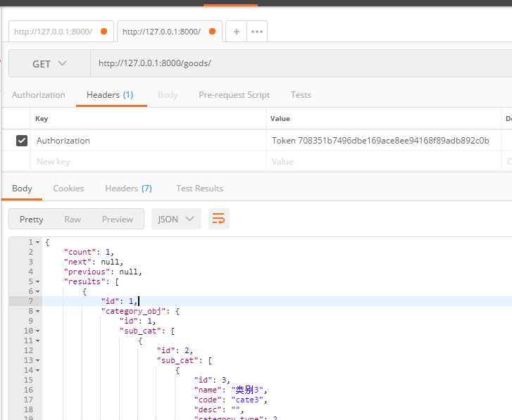The width and height of the screenshot is (512, 420).
Task: Open the request Authorization tab
Action: click(x=39, y=95)
